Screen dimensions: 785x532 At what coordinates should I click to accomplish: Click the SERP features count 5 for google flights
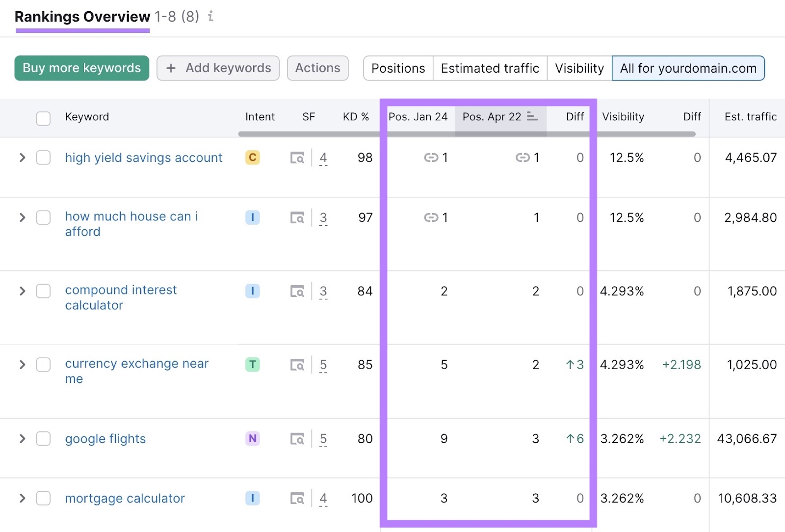tap(323, 439)
